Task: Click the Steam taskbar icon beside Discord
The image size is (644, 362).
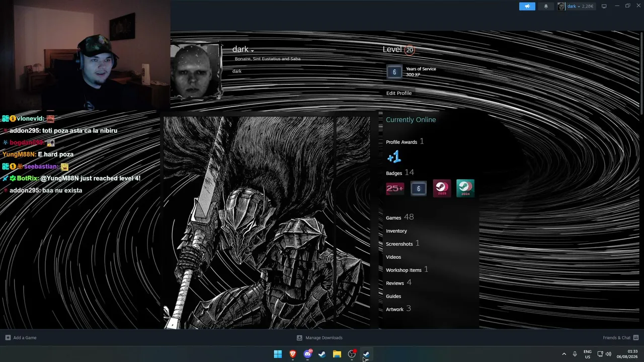Action: [322, 354]
